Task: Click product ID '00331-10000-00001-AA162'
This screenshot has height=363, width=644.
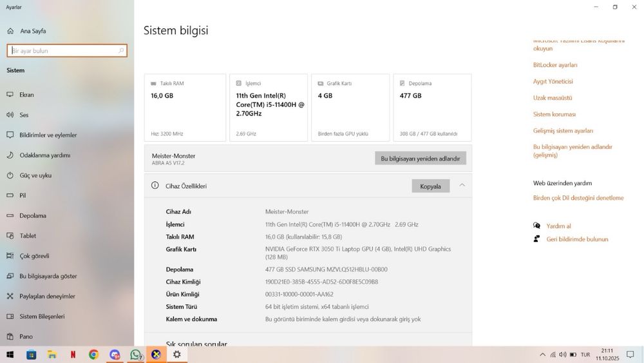Action: [x=299, y=295]
